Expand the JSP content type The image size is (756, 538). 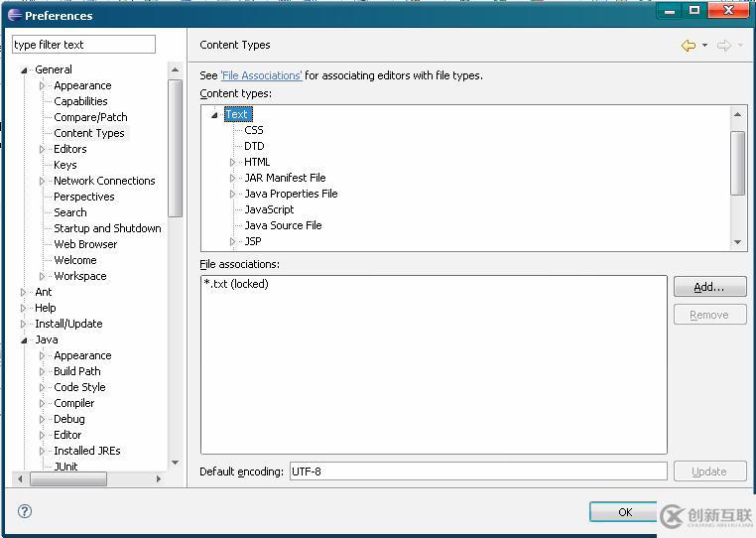[x=233, y=242]
